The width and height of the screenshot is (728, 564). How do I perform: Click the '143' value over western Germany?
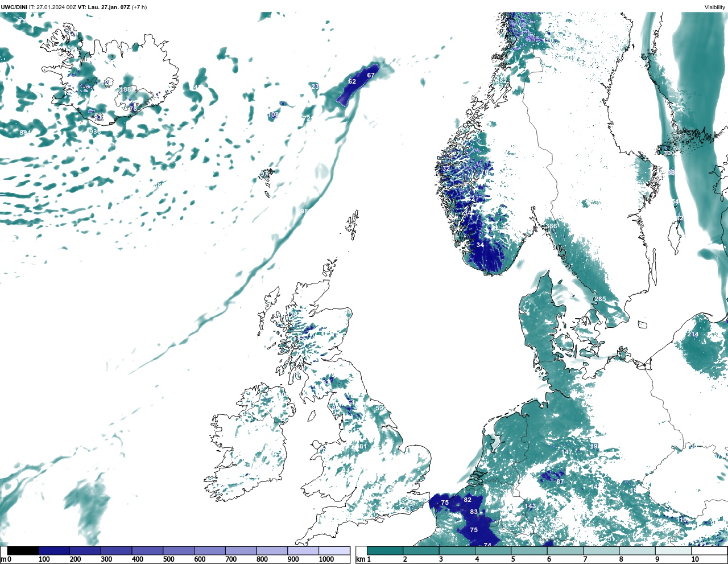point(530,507)
